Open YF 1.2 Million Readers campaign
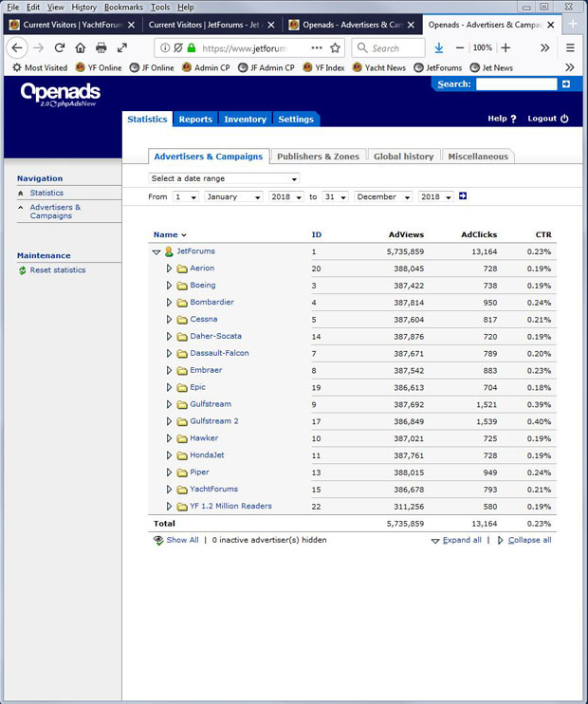 click(230, 506)
